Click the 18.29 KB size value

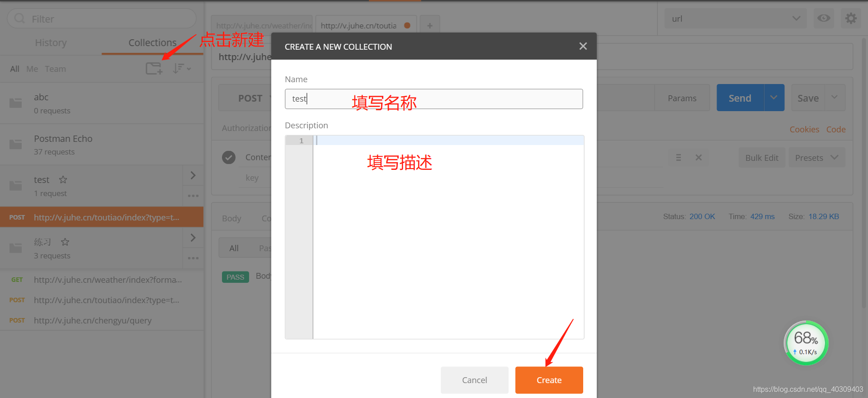tap(824, 216)
